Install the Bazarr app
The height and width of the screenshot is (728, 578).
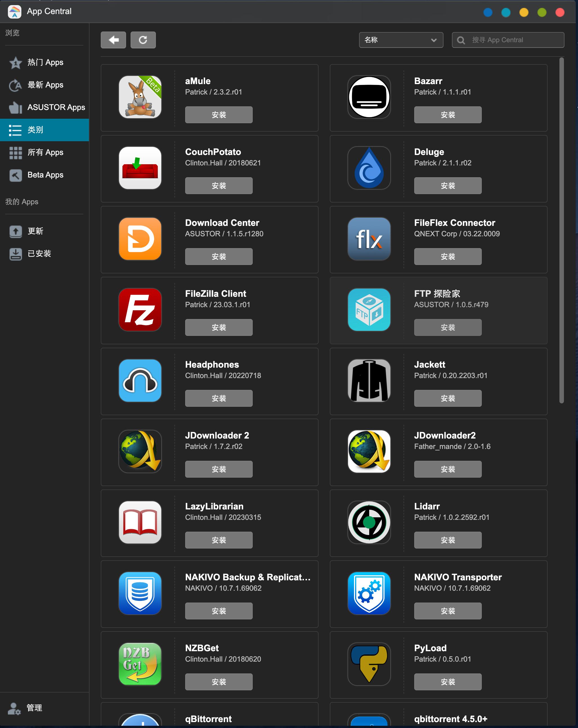[x=448, y=115]
